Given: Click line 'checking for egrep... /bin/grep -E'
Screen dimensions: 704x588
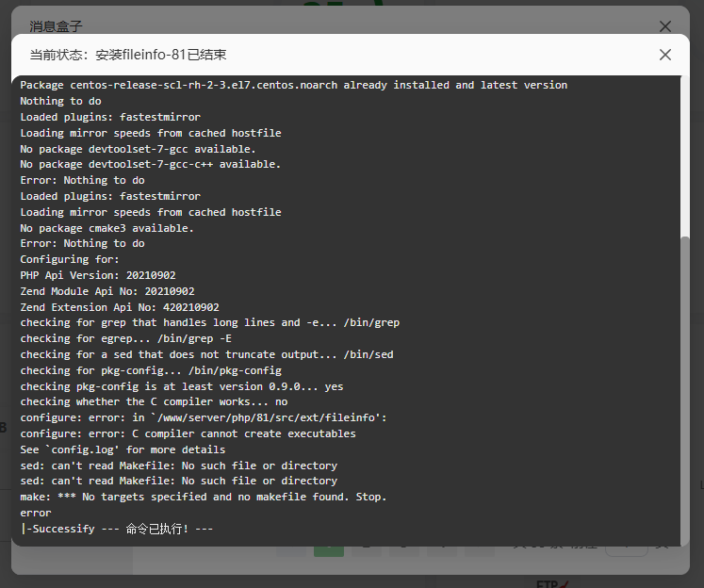Looking at the screenshot, I should (x=125, y=338).
